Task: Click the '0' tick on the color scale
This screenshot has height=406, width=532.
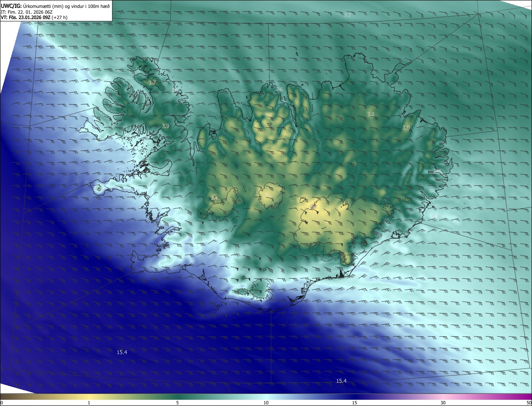Action: pos(2,403)
